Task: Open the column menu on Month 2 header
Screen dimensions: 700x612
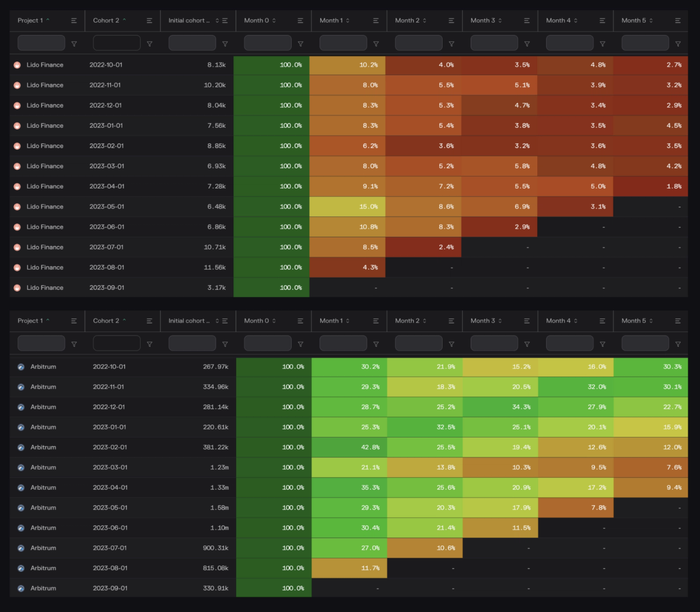Action: click(452, 20)
